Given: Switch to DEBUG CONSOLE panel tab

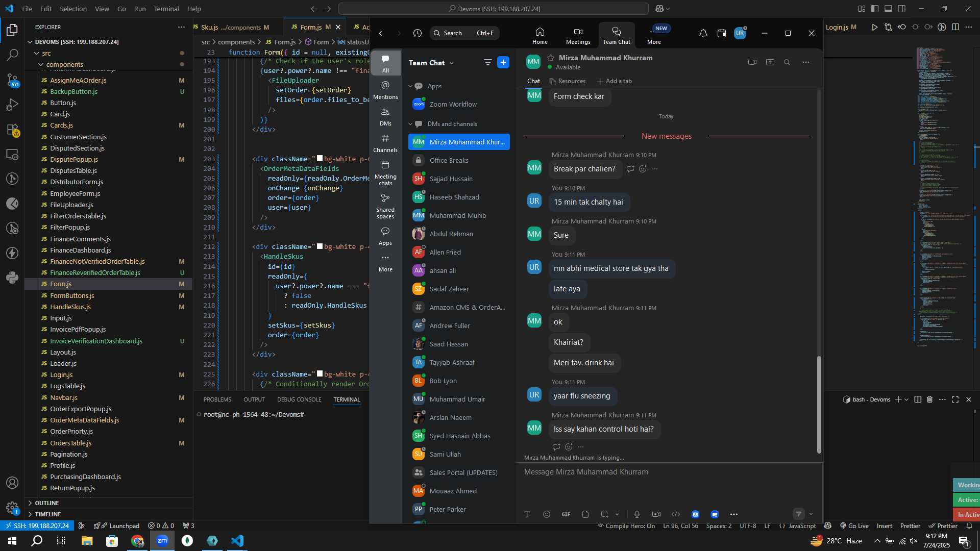Looking at the screenshot, I should 299,399.
